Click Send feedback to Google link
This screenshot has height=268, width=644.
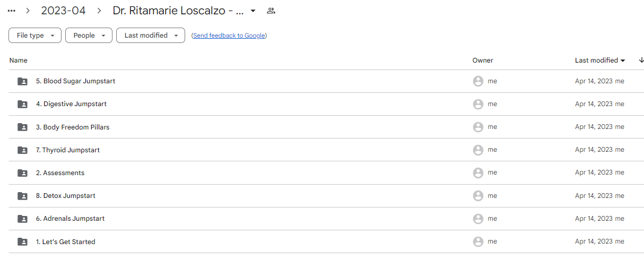(x=229, y=36)
